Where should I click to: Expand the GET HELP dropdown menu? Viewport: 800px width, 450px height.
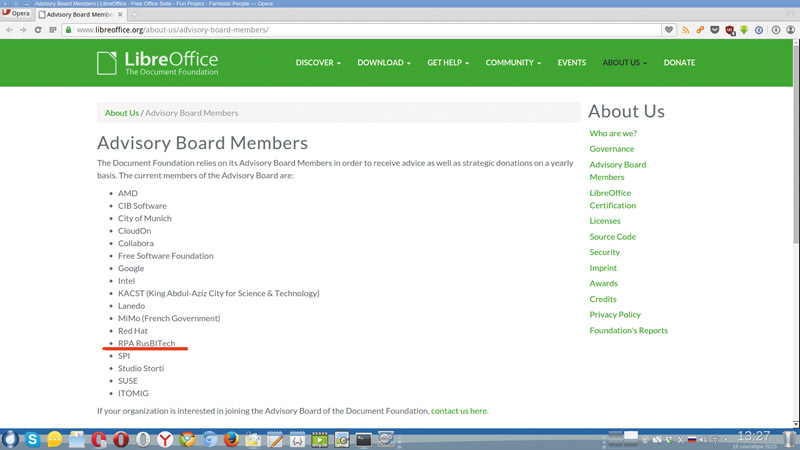click(x=448, y=62)
